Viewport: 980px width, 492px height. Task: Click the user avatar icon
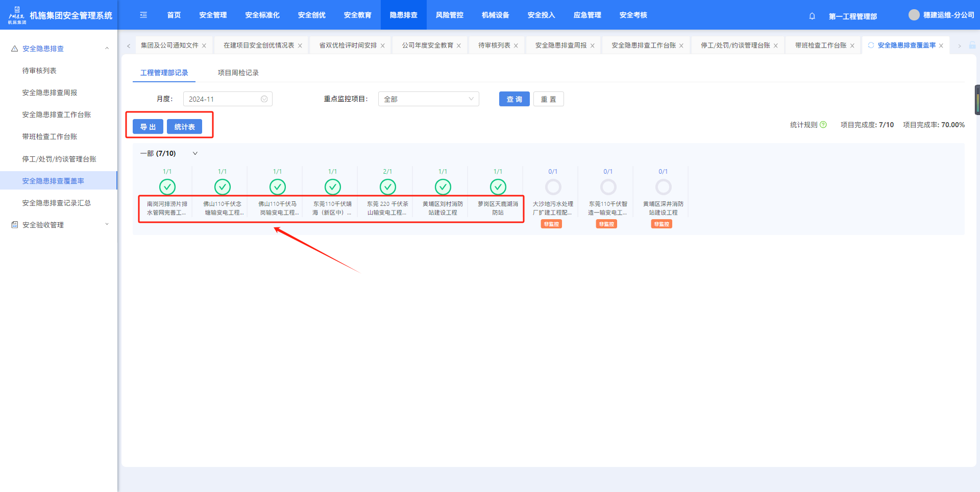click(914, 15)
